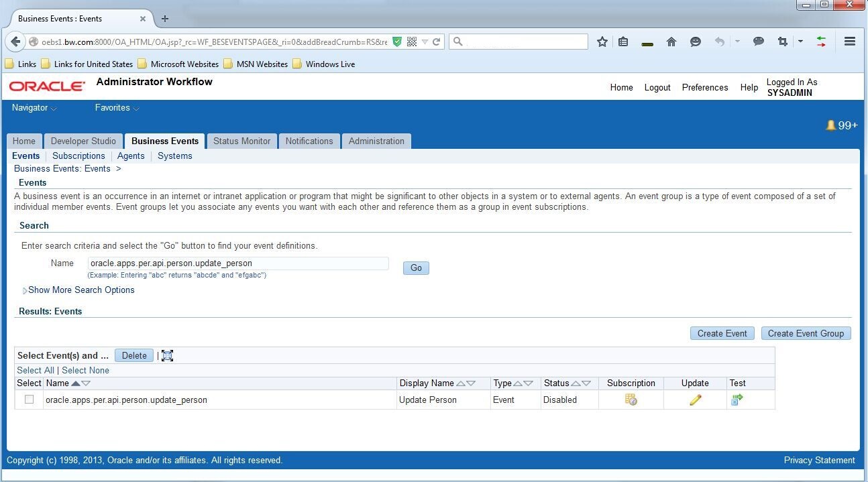Click the Update pencil icon for Update Person

pos(695,400)
